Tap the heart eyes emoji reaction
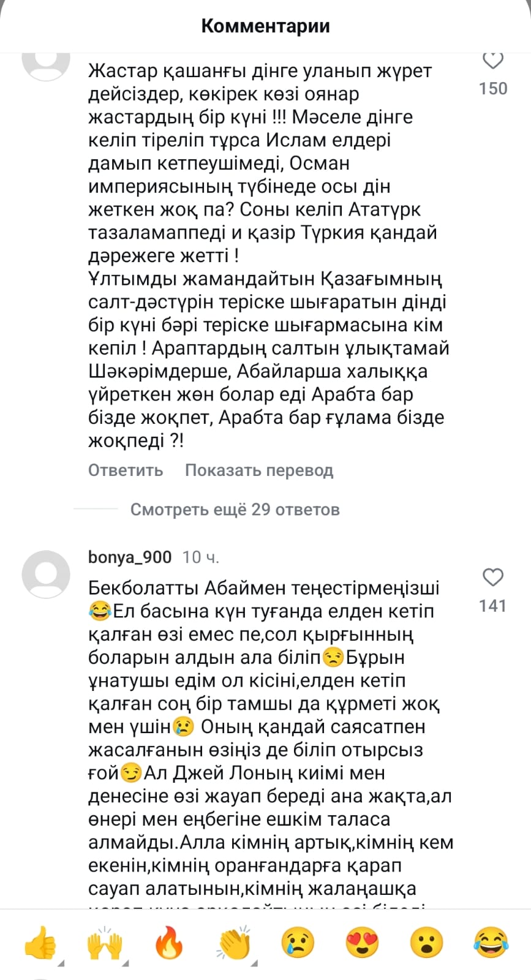Screen dimensions: 531x980 click(362, 943)
